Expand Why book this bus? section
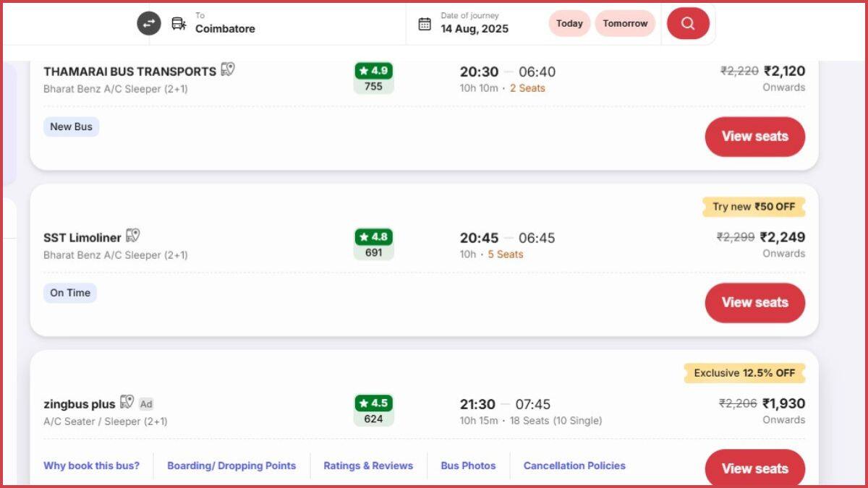This screenshot has width=868, height=488. [x=93, y=466]
